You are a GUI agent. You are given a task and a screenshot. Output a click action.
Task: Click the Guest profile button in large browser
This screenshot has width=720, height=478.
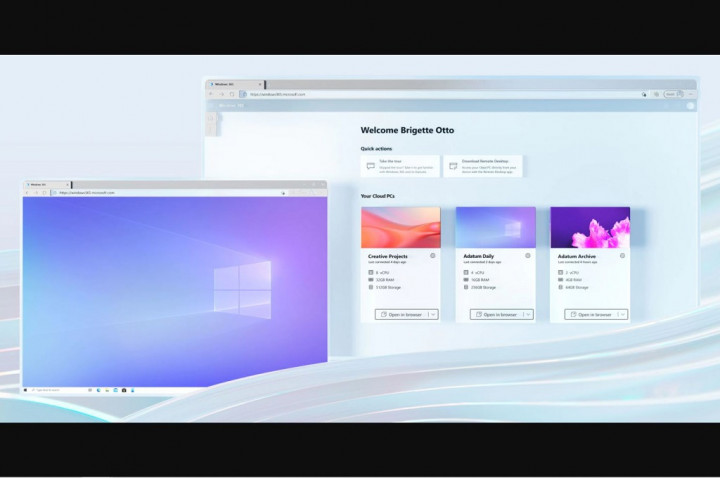[x=674, y=94]
